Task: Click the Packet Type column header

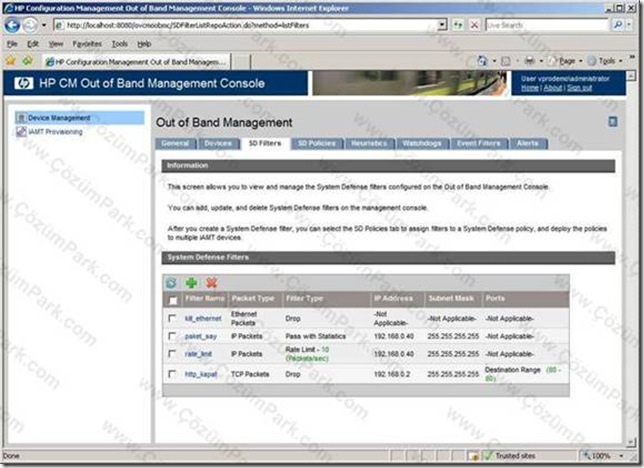Action: point(253,299)
